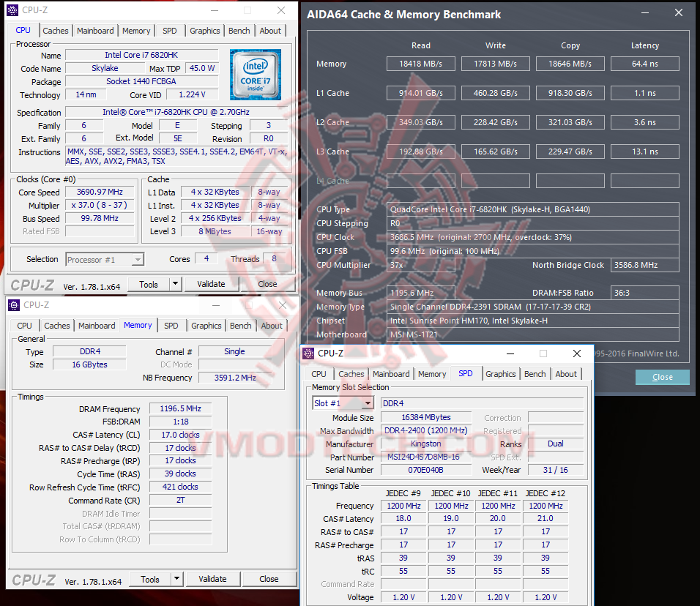
Task: Click NB Frequency value 3591.2 MHz
Action: click(x=235, y=378)
